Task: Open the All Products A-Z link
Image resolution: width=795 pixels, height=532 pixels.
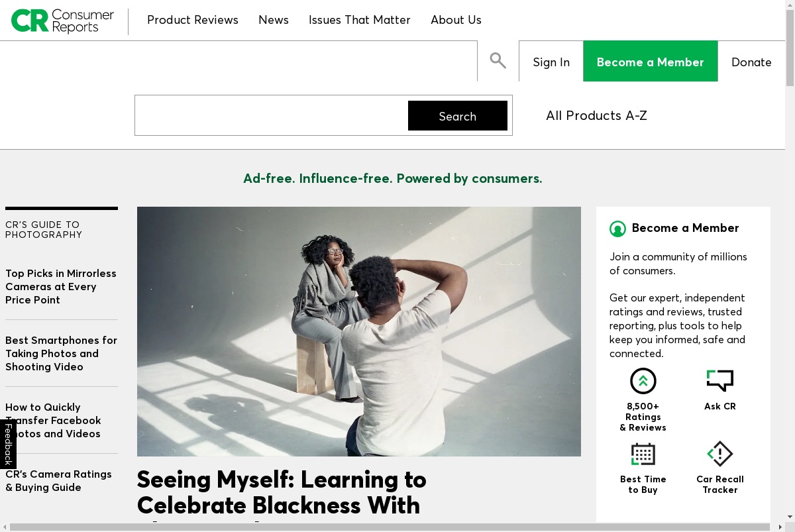Action: [x=596, y=115]
